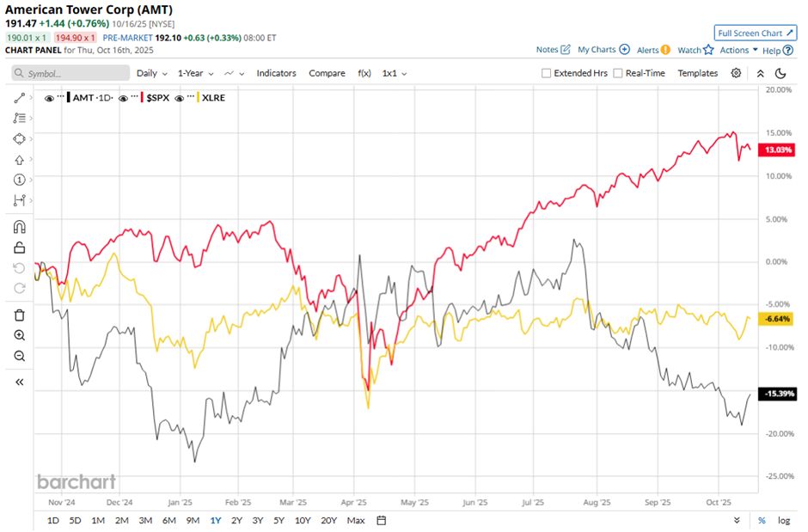Screen dimensions: 808x532
Task: Click the Watch star icon
Action: [708, 50]
